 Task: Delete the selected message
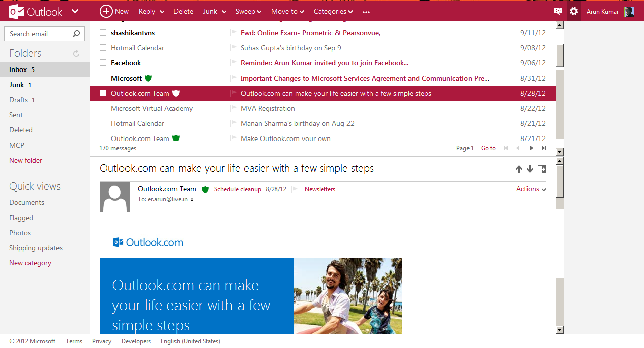pos(183,11)
